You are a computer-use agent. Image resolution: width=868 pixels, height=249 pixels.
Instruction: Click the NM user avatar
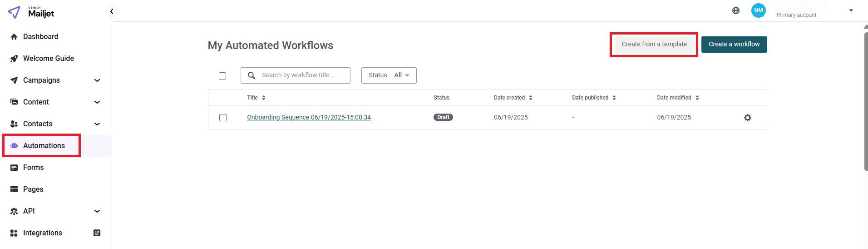pyautogui.click(x=759, y=10)
